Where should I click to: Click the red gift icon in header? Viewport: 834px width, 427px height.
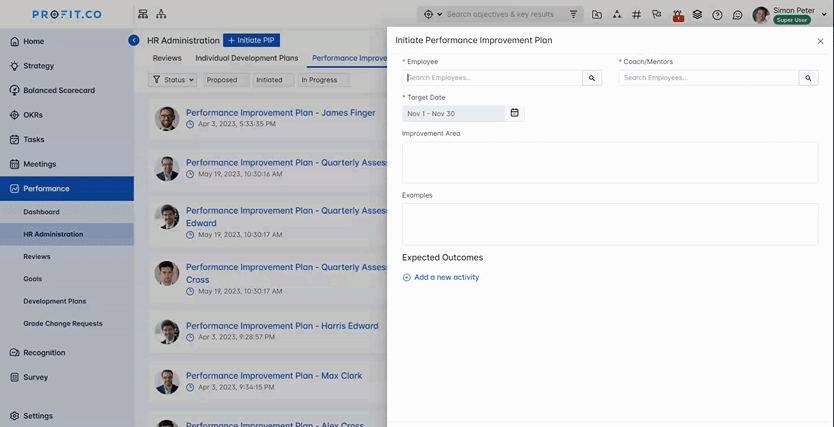tap(677, 15)
